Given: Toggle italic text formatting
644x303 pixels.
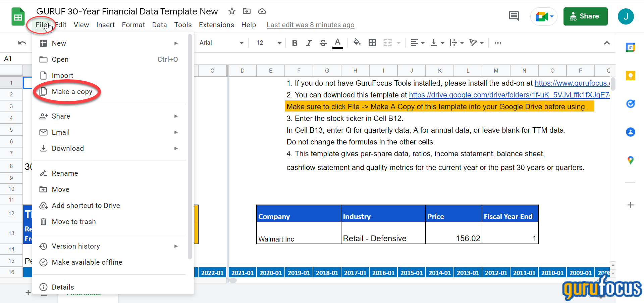Looking at the screenshot, I should click(x=309, y=43).
